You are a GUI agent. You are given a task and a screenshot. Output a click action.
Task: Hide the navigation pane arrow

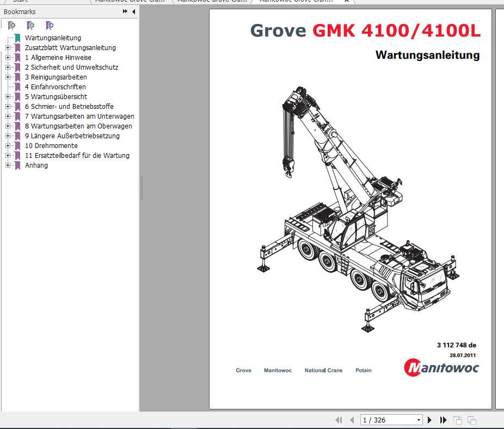(133, 11)
